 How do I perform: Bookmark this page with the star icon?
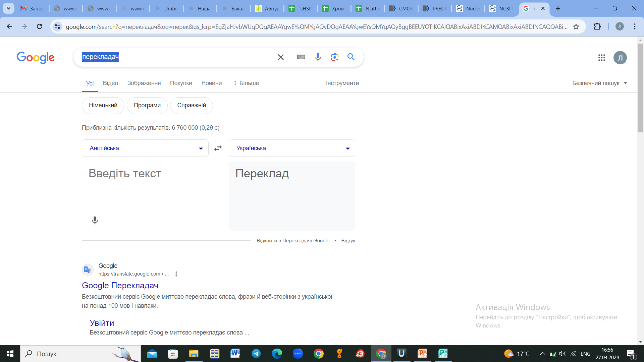tap(576, 26)
